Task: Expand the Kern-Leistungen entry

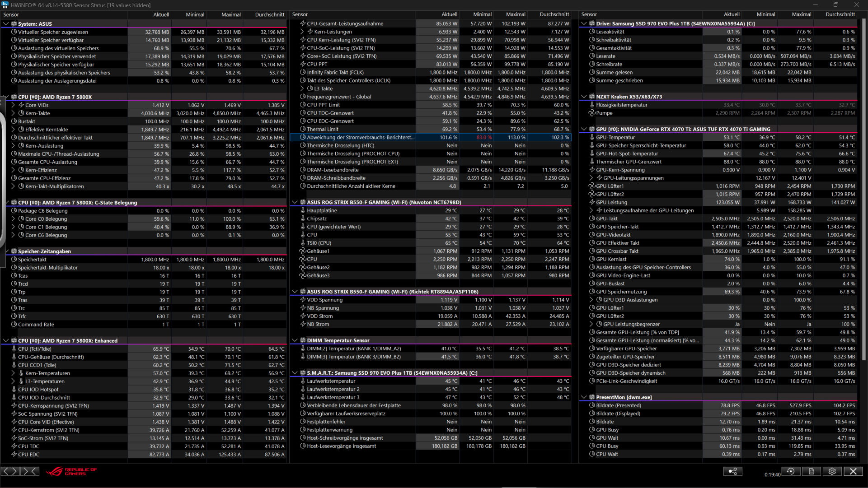Action: (302, 32)
